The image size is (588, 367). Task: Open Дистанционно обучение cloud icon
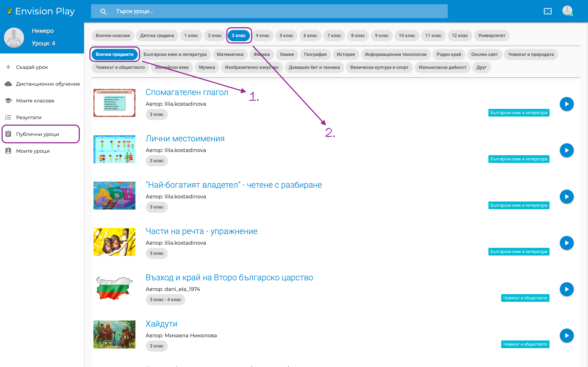click(8, 84)
